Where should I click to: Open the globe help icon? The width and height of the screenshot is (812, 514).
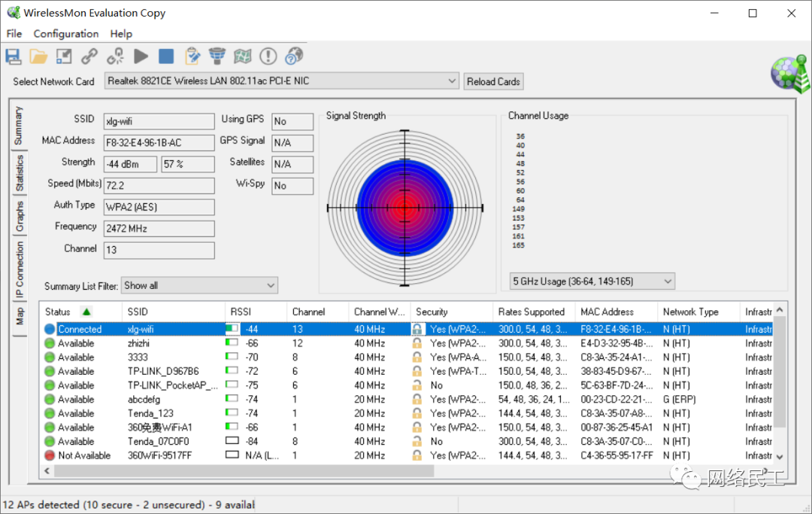(x=294, y=56)
